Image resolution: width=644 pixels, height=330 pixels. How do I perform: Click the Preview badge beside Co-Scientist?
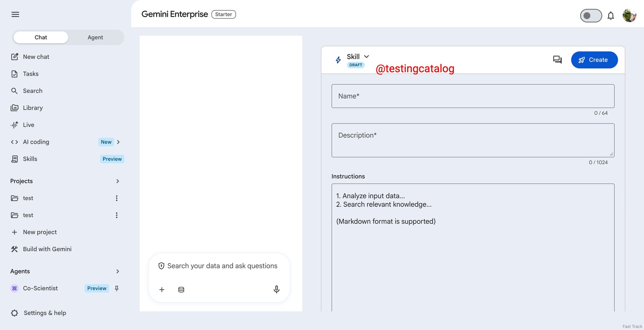point(97,288)
